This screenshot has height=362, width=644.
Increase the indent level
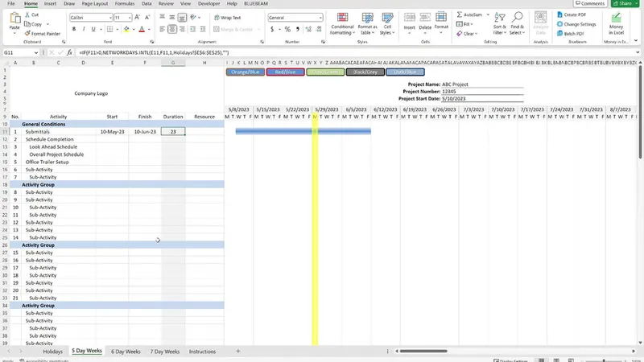coord(203,29)
